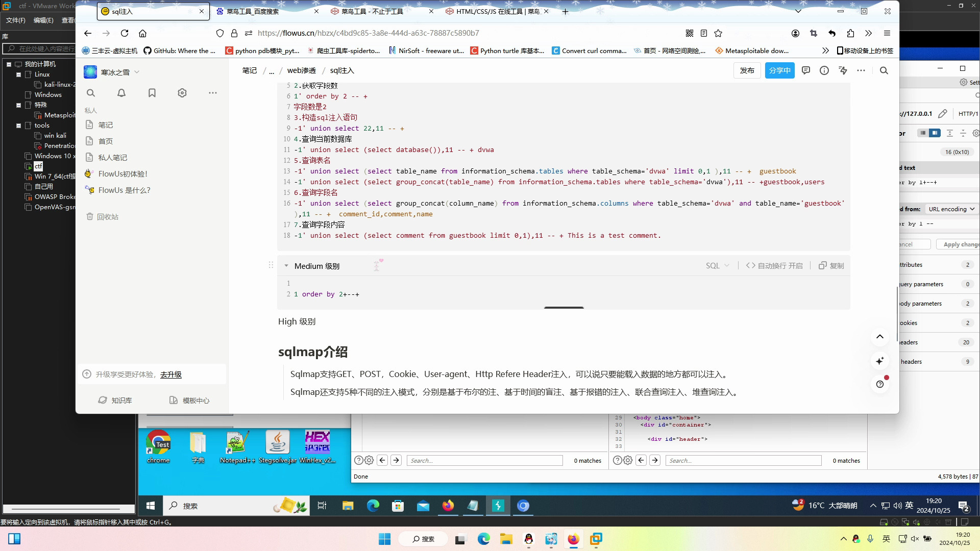Image resolution: width=980 pixels, height=551 pixels.
Task: Launch the chrome Test desktop shortcut
Action: [158, 446]
